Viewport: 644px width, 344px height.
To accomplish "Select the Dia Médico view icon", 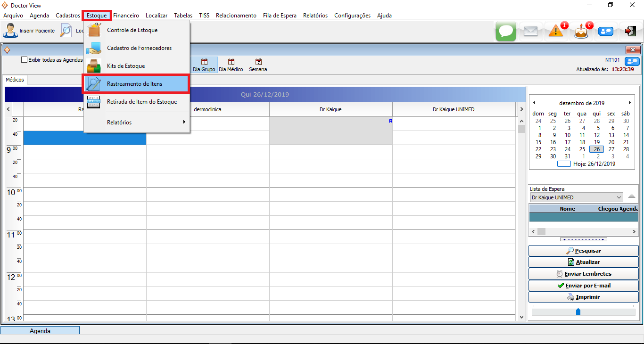I will (x=231, y=65).
